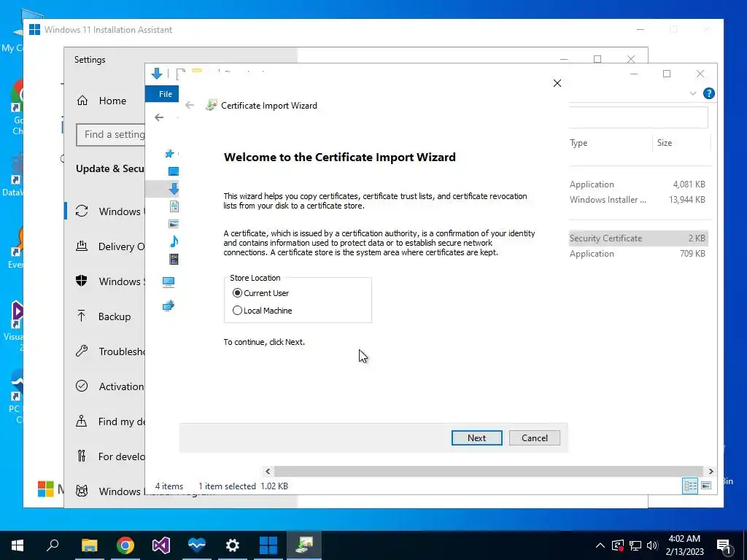Screen dimensions: 747x560
Task: Expand the Explorer ribbon chevron
Action: tap(693, 93)
